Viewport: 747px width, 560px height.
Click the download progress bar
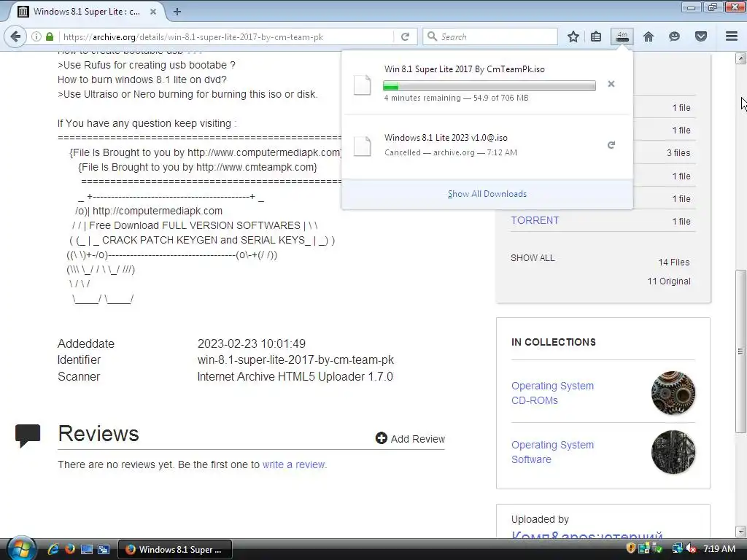[x=489, y=86]
